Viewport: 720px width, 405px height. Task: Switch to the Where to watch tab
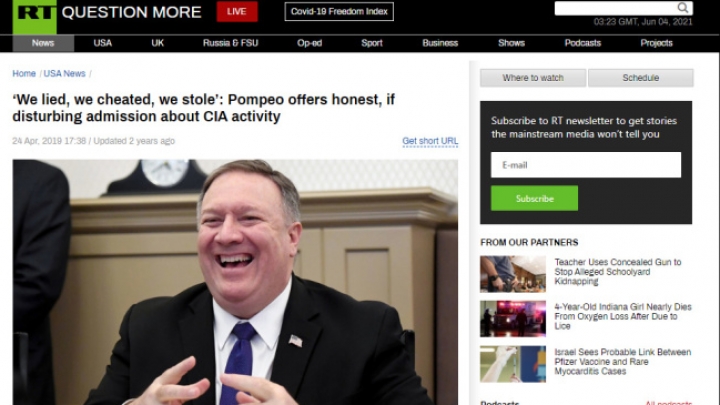[x=533, y=78]
